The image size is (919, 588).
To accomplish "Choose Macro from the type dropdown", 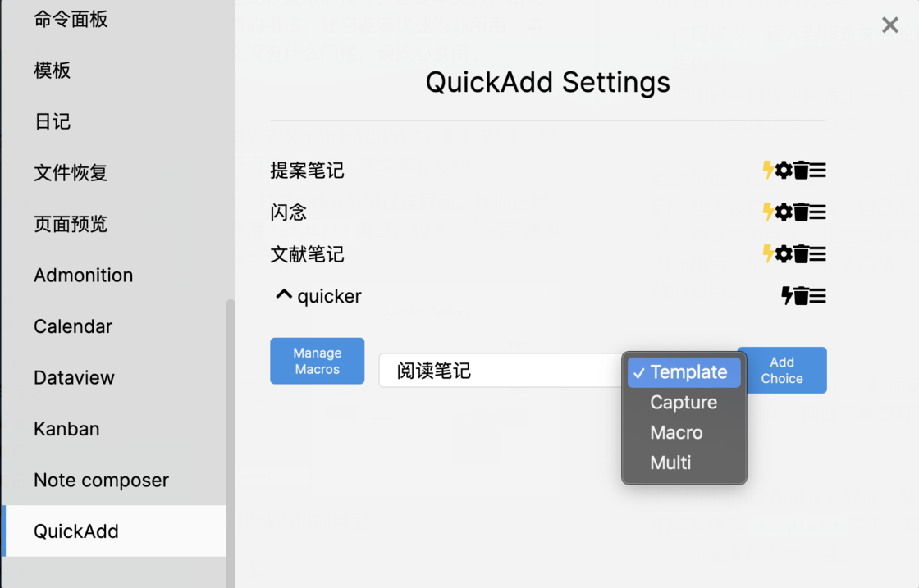I will pos(676,433).
